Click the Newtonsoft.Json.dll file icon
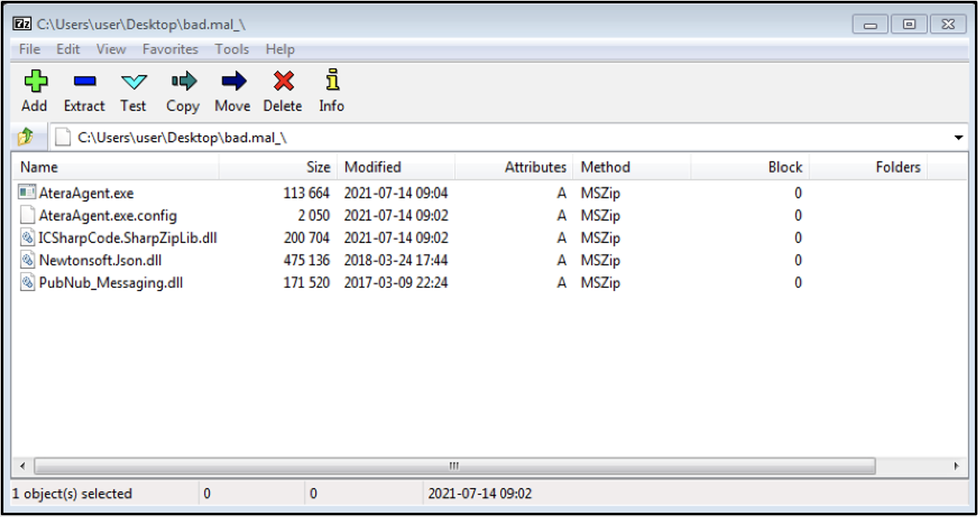 coord(27,259)
